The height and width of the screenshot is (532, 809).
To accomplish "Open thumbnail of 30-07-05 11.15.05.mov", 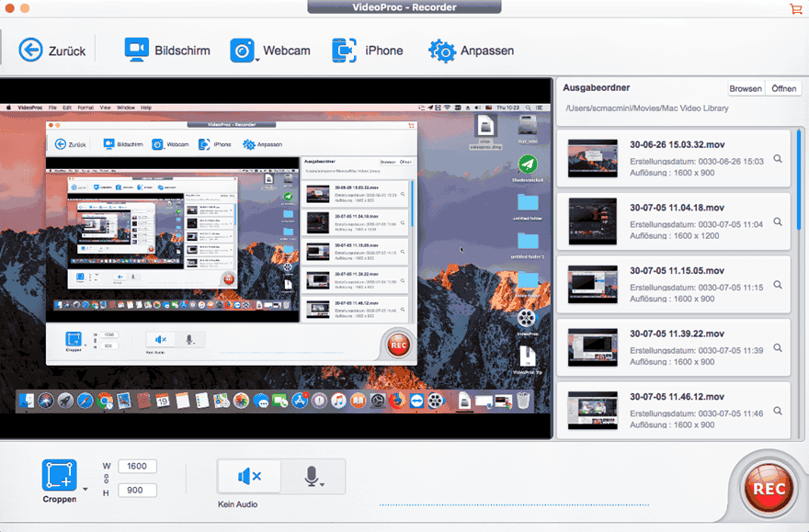I will pyautogui.click(x=592, y=284).
